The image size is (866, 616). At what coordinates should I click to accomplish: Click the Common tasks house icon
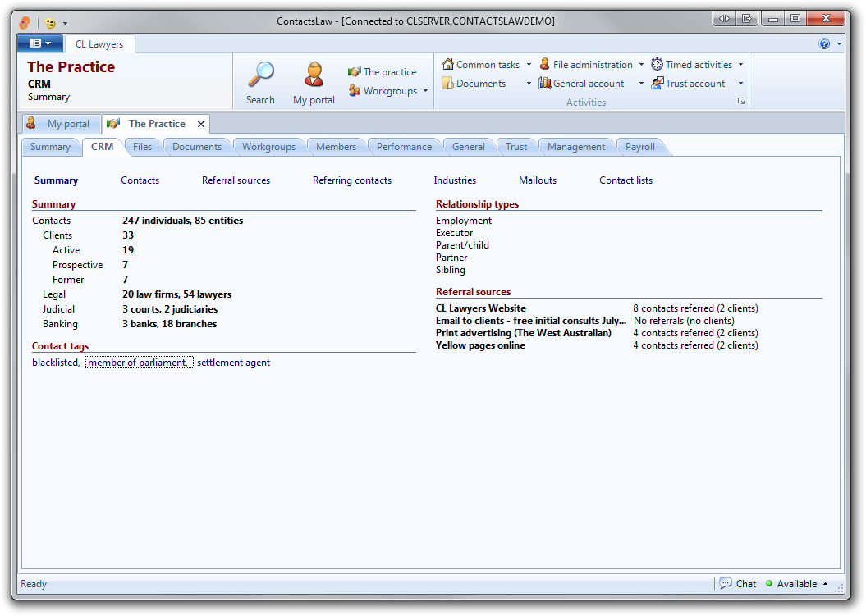coord(448,64)
